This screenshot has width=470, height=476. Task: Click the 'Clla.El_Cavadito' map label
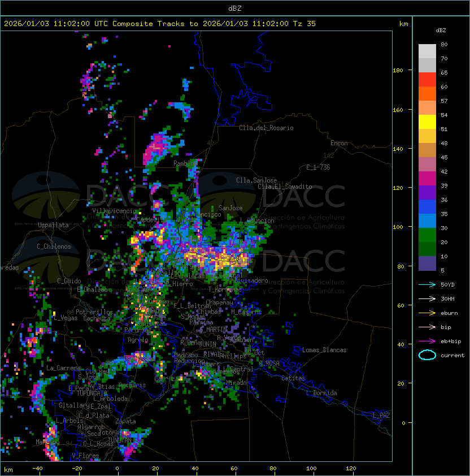tap(285, 187)
